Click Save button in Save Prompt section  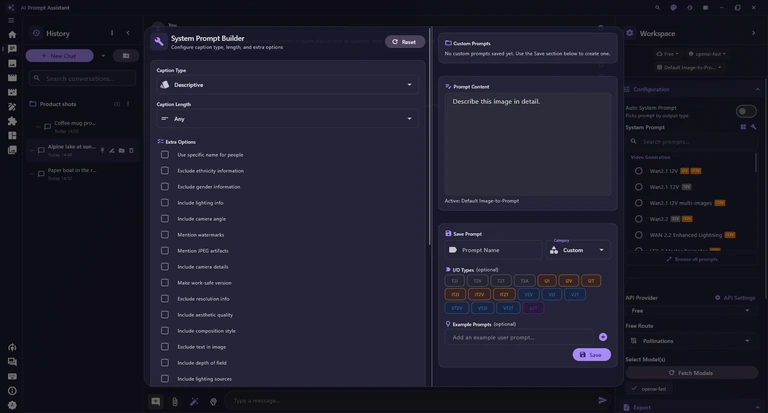click(x=591, y=355)
